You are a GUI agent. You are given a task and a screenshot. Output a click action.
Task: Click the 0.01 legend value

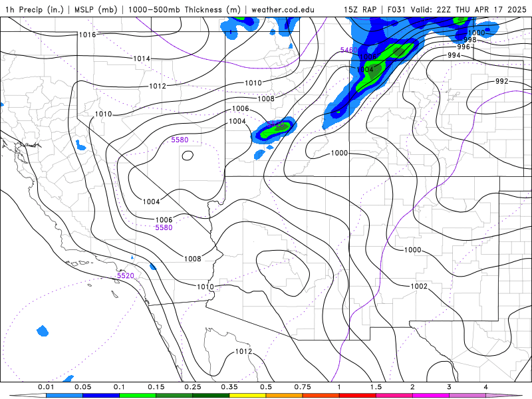[46, 387]
